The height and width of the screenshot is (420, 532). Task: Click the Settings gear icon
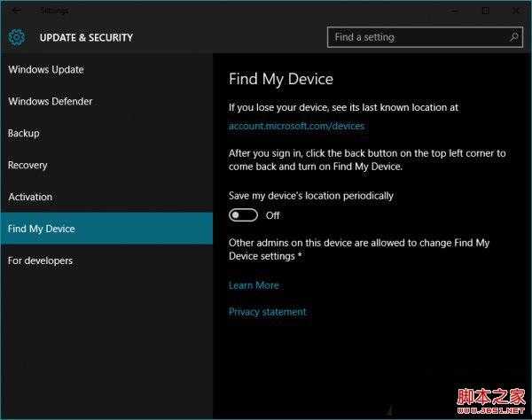point(17,37)
